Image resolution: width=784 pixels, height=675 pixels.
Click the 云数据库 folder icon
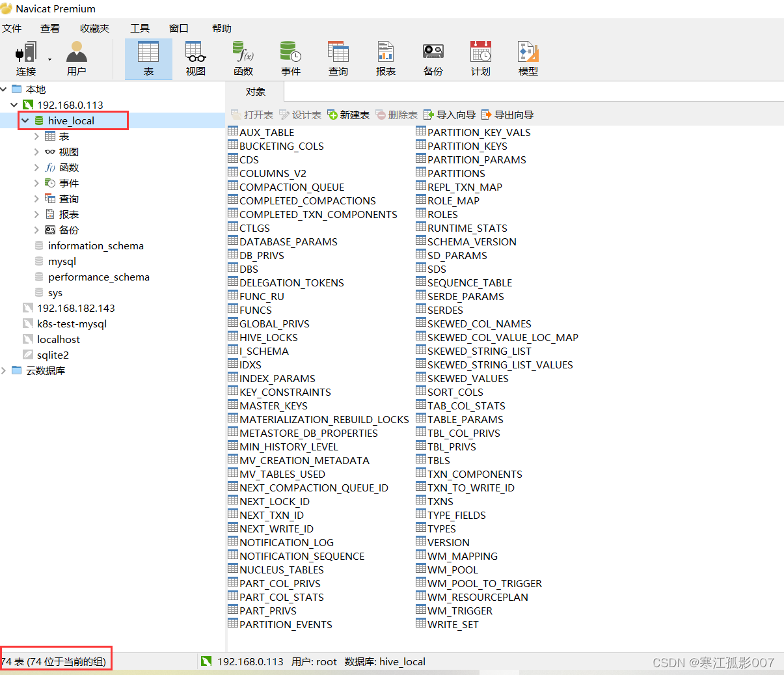[x=17, y=370]
